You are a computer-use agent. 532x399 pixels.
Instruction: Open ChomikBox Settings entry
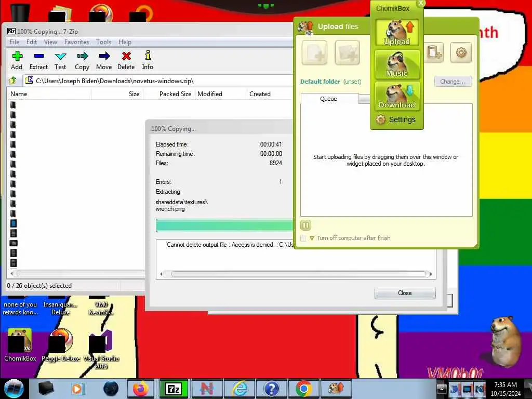pos(396,119)
